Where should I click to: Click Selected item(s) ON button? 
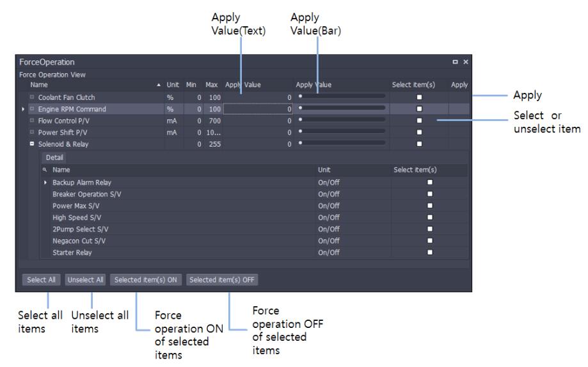point(145,279)
